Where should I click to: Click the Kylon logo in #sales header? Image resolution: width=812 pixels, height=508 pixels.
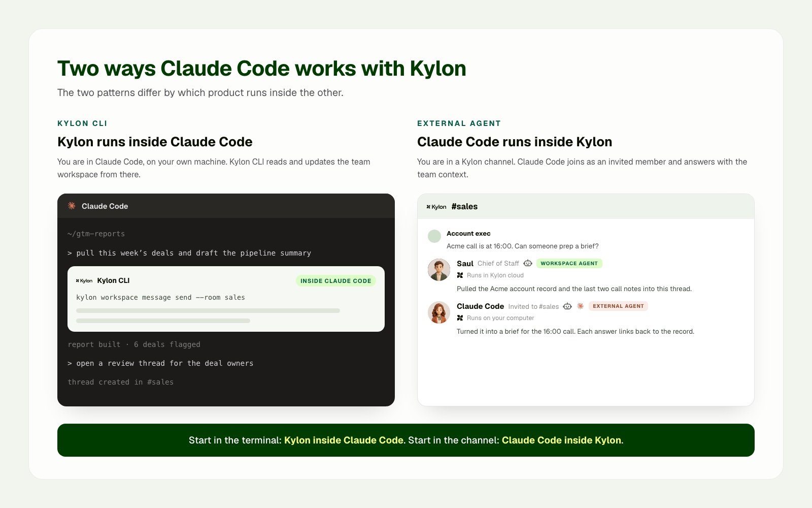(x=436, y=207)
